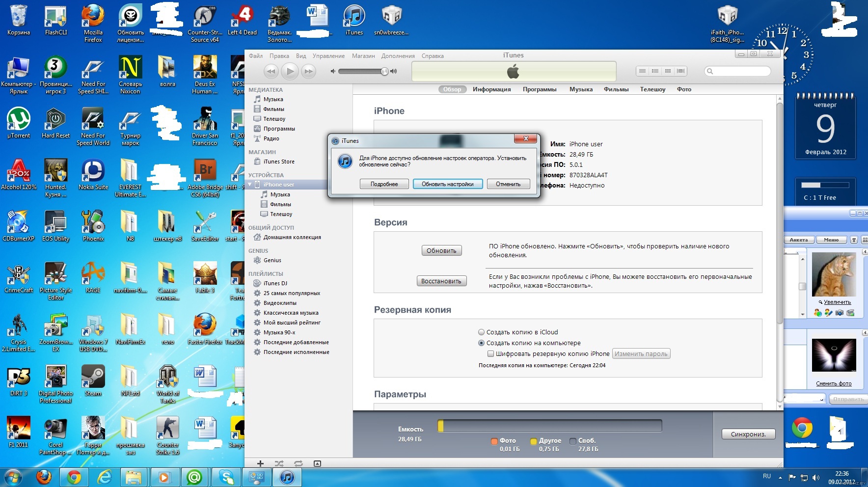
Task: Adjust the iTunes volume slider
Action: pyautogui.click(x=363, y=71)
